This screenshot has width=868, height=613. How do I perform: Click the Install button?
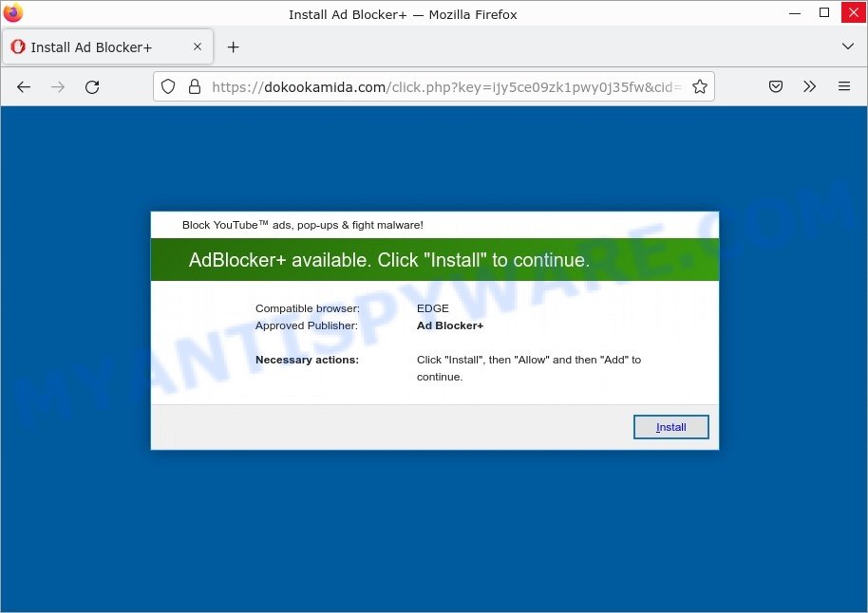coord(670,427)
